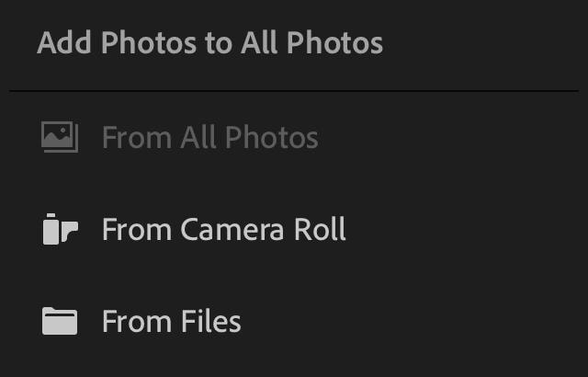Choose the white folder symbol
This screenshot has width=588, height=377.
60,321
